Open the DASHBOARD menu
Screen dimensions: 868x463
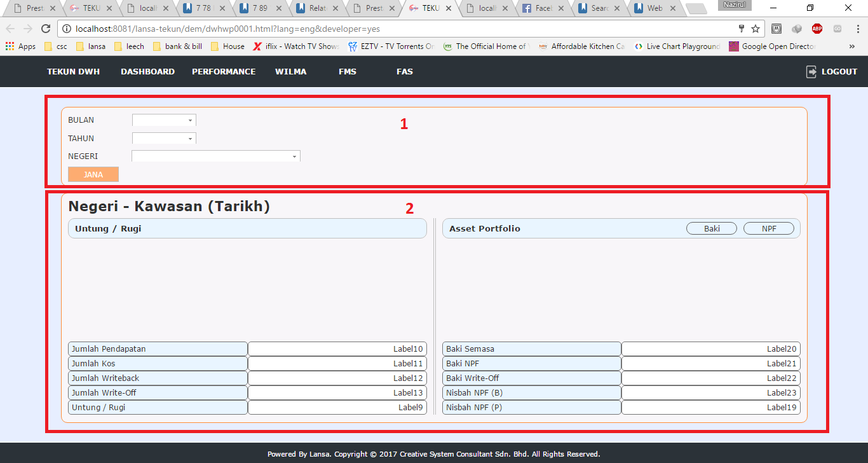[x=147, y=72]
